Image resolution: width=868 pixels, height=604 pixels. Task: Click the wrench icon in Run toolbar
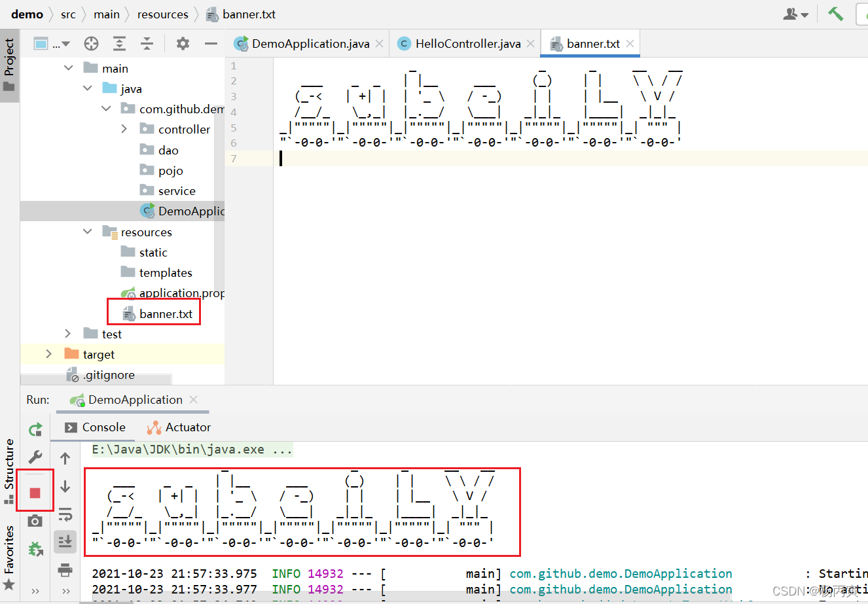tap(35, 457)
